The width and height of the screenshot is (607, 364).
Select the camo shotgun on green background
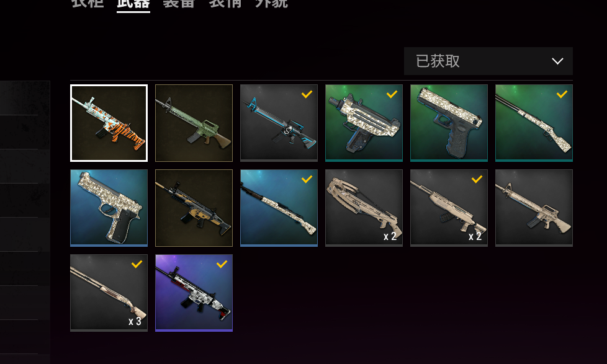pyautogui.click(x=534, y=123)
